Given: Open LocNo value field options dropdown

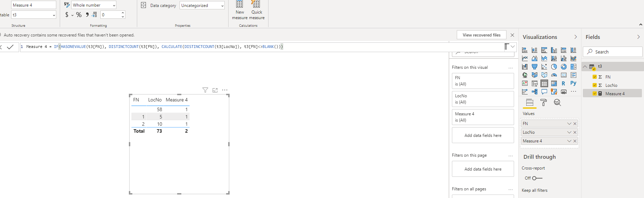Looking at the screenshot, I should [569, 132].
